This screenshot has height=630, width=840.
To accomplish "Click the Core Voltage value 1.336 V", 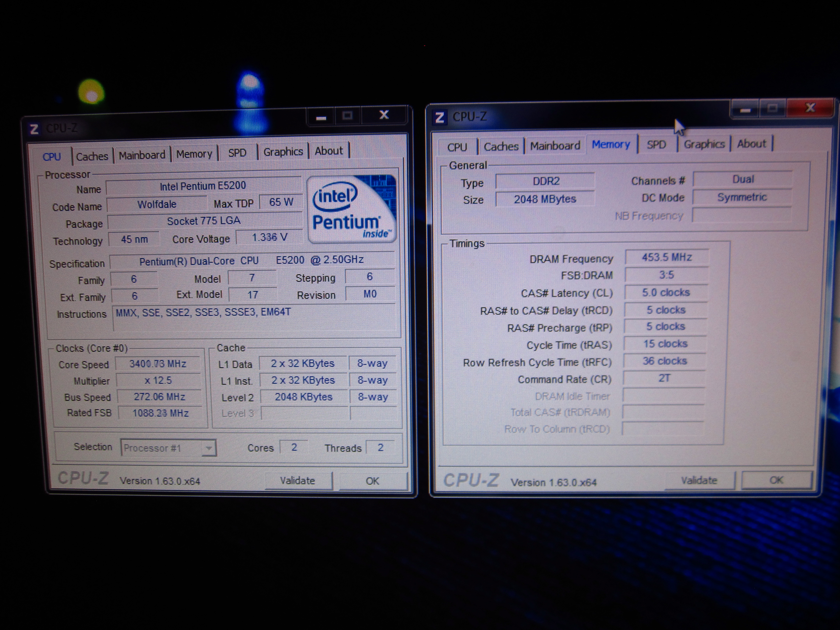I will pyautogui.click(x=269, y=237).
